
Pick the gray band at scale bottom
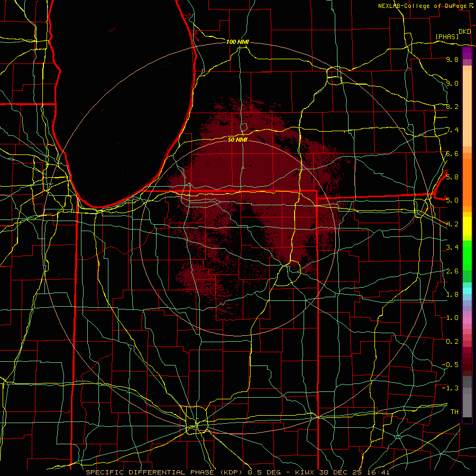467,405
